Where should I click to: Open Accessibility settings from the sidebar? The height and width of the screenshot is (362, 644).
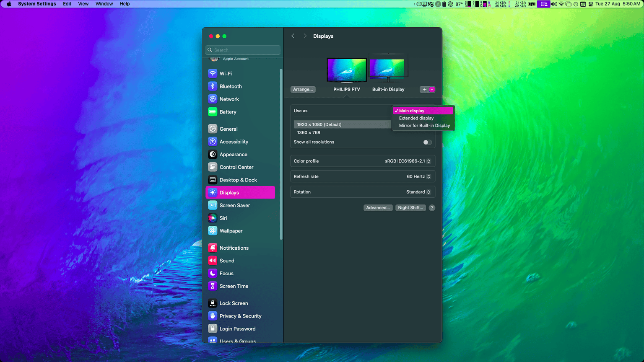click(234, 142)
